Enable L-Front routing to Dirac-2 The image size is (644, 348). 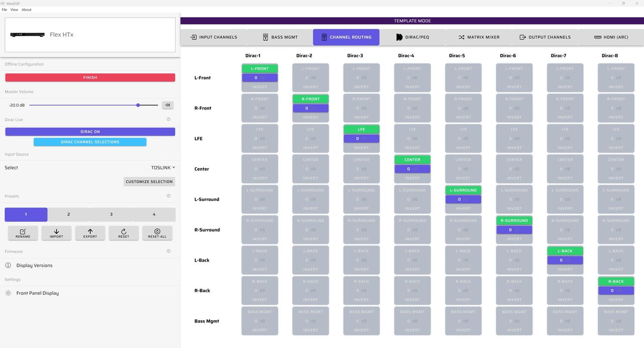310,69
